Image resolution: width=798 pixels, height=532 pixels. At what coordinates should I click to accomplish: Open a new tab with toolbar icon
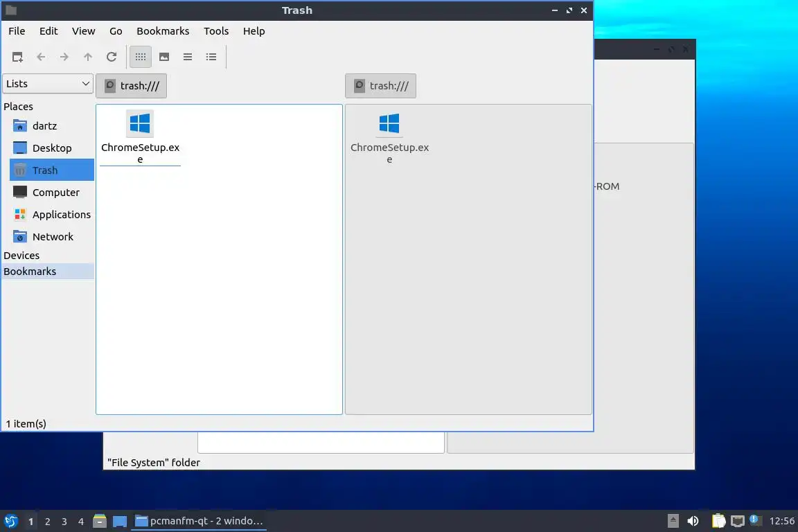pyautogui.click(x=17, y=57)
